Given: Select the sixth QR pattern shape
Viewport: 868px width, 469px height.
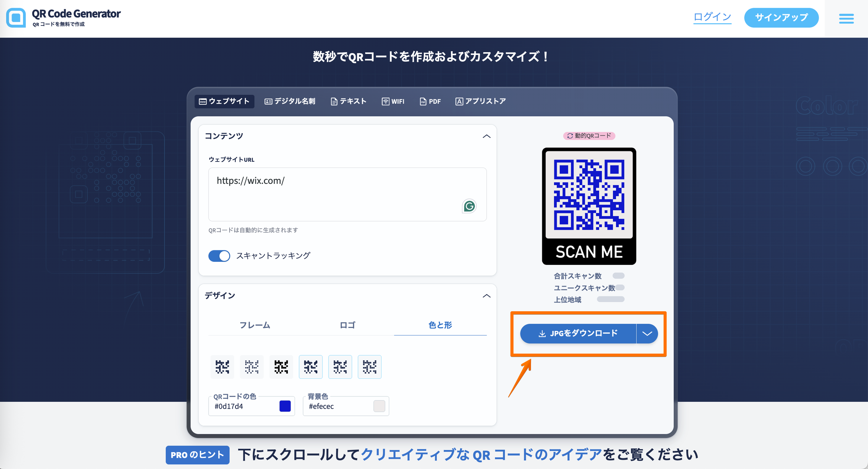Looking at the screenshot, I should (x=370, y=367).
